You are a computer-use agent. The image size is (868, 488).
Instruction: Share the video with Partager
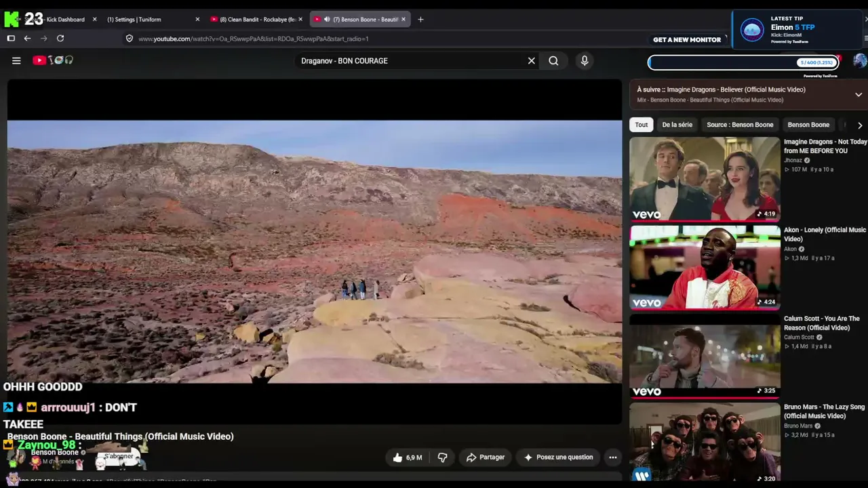point(486,457)
